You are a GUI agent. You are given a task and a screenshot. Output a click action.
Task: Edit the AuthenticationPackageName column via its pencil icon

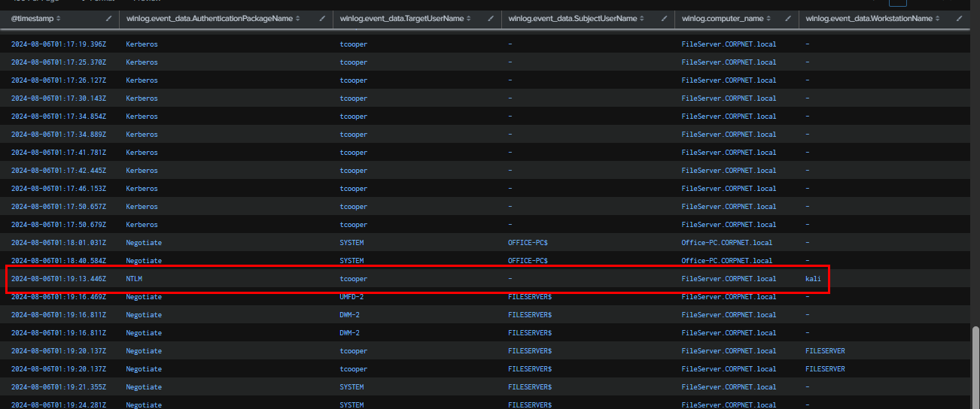pos(323,18)
